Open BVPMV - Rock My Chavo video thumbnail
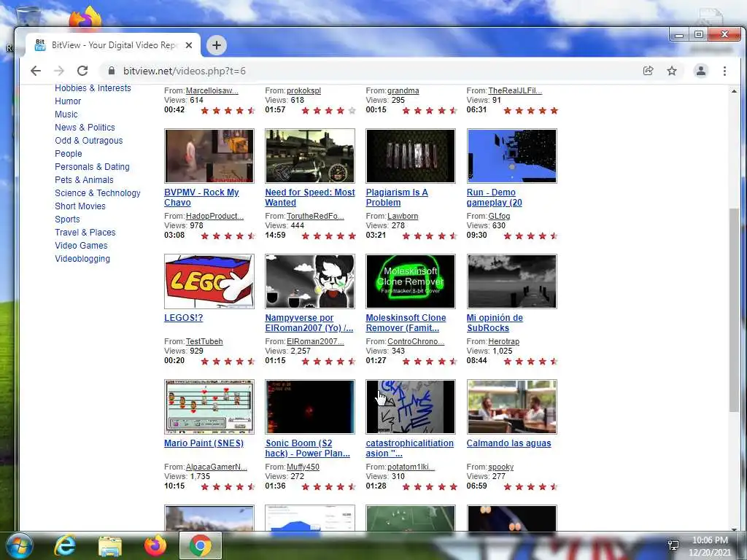 point(209,156)
